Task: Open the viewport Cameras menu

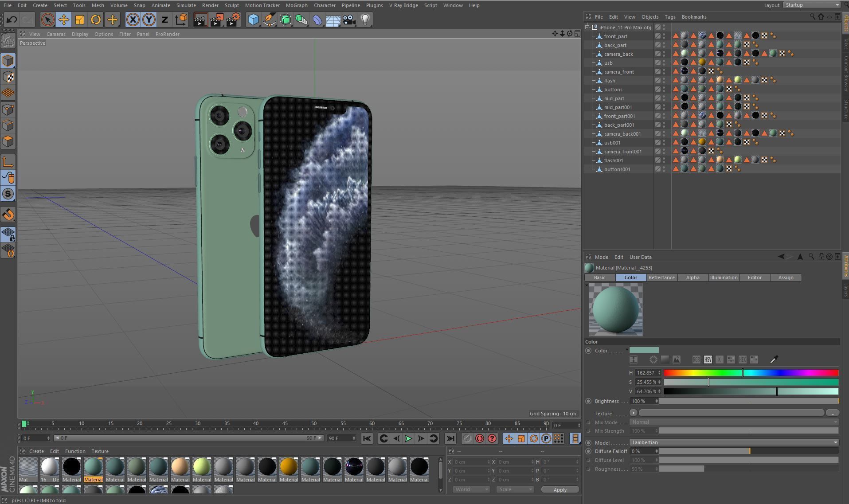Action: [x=56, y=34]
